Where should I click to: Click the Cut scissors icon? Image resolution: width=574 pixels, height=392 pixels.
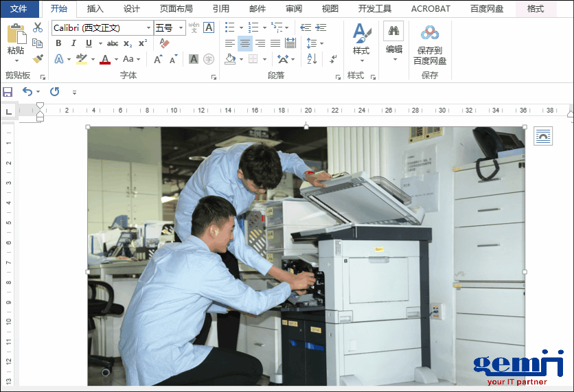click(x=37, y=27)
